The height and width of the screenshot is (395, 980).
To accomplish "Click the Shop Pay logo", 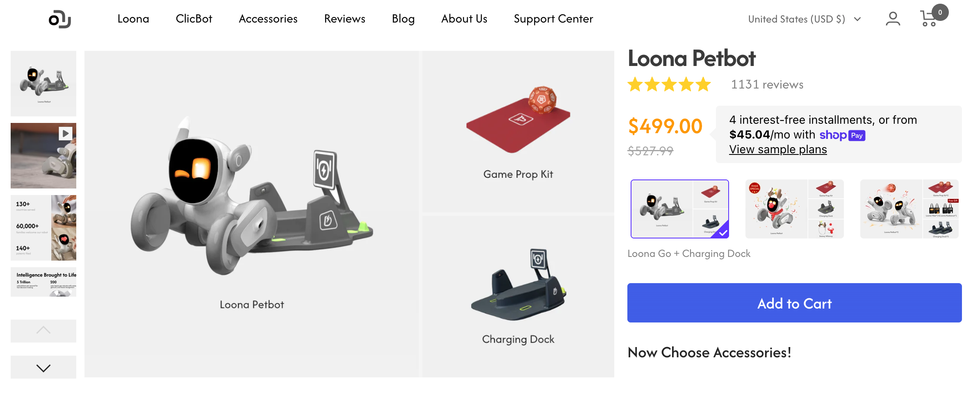I will pyautogui.click(x=842, y=135).
